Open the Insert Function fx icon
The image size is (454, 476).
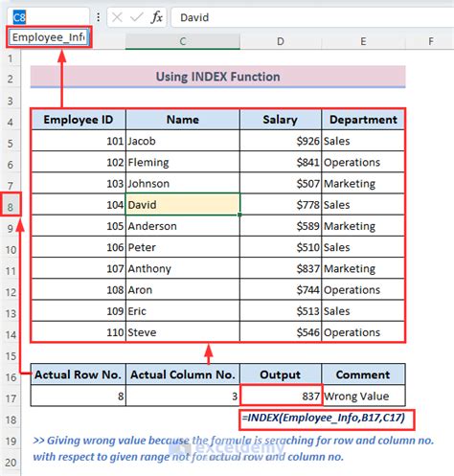coord(156,17)
